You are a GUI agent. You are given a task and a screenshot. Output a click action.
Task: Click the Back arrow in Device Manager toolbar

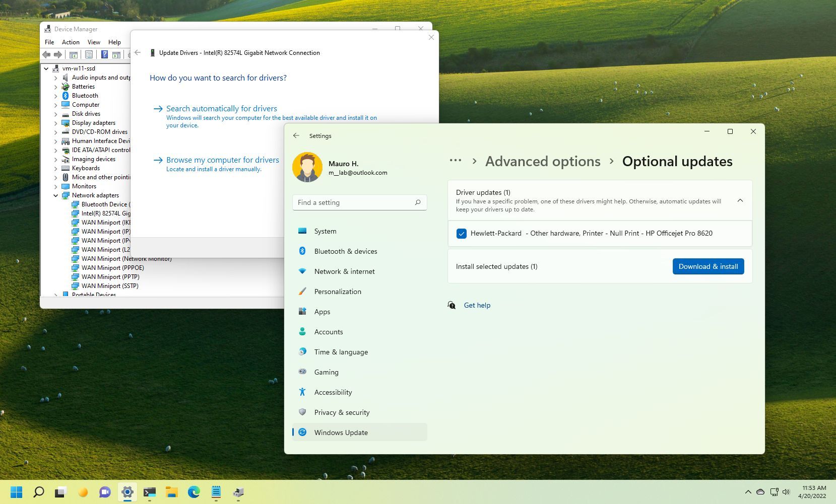(x=46, y=54)
